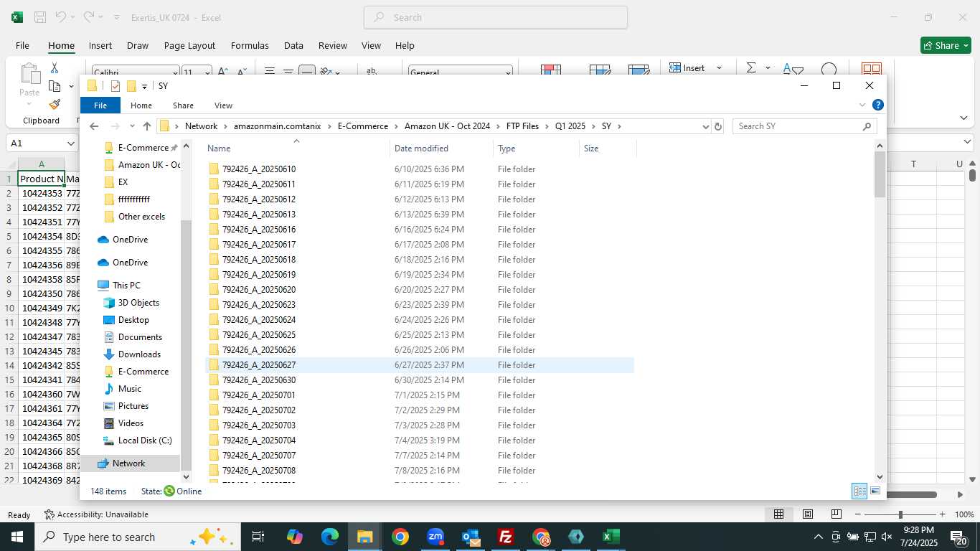Open the Excel number format General dropdown
The image size is (980, 551).
pos(509,72)
